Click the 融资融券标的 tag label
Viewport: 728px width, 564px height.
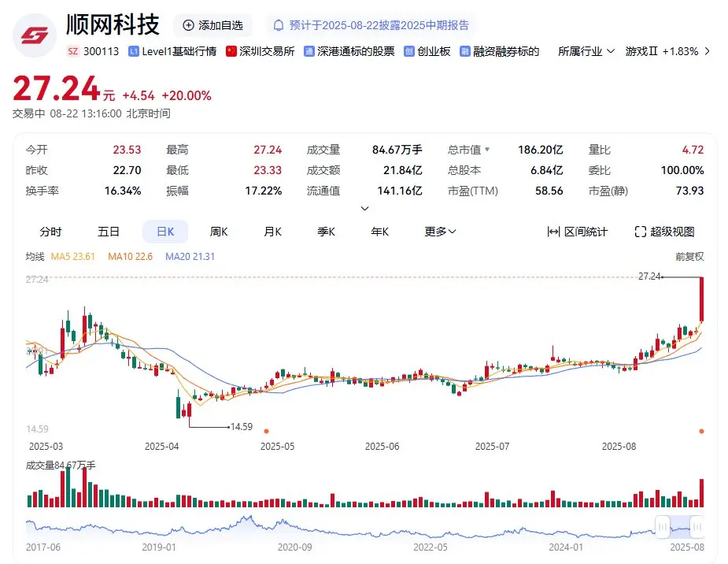(x=506, y=51)
